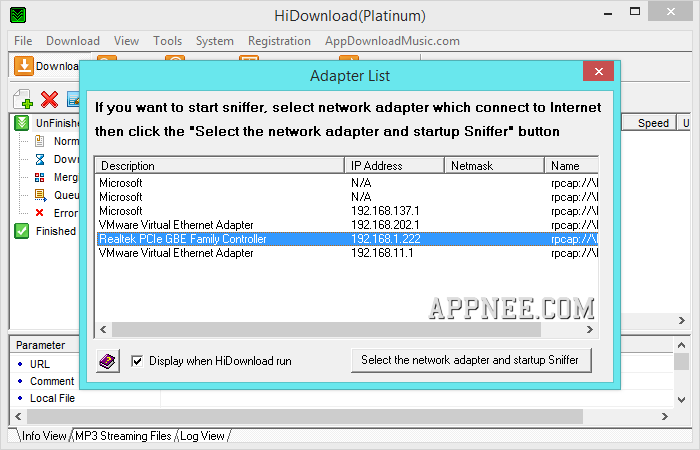Click main window bottom scroll right arrow
700x450 pixels.
(665, 417)
